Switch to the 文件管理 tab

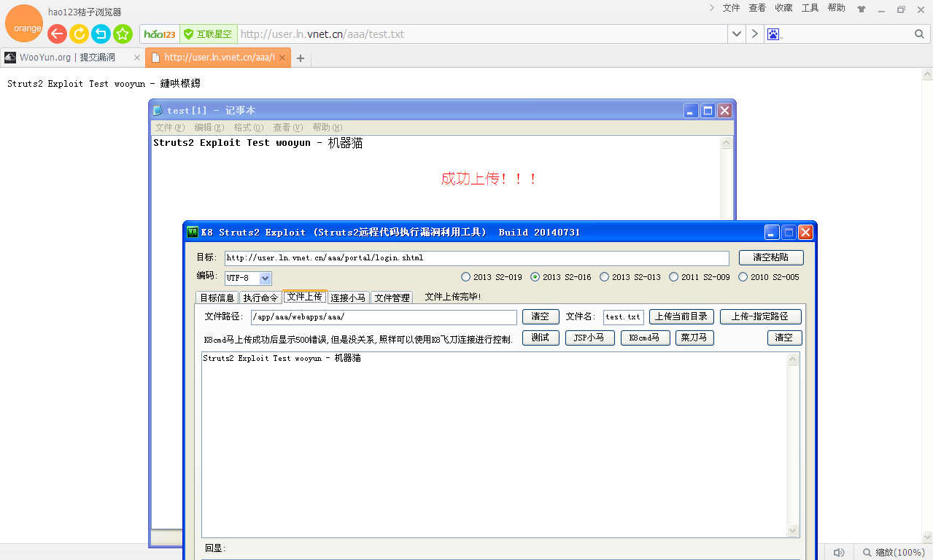click(392, 297)
